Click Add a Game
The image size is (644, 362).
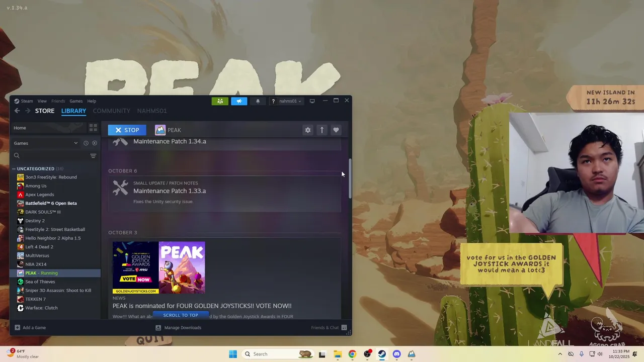tap(30, 328)
